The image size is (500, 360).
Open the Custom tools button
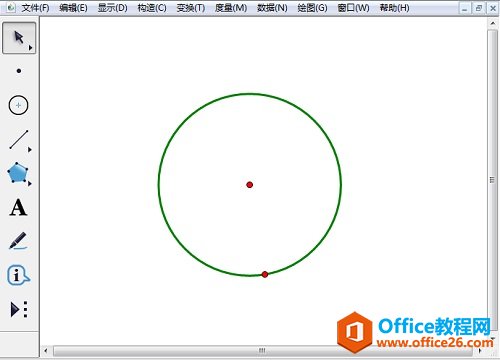pos(19,309)
